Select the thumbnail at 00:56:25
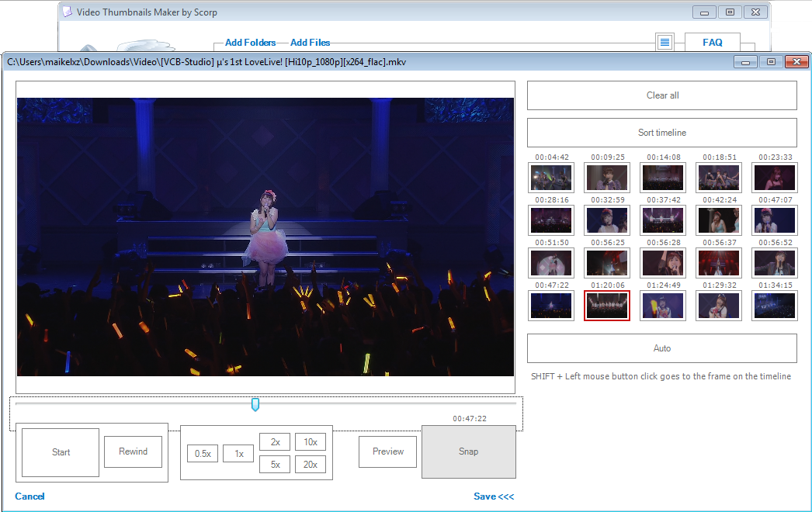Screen dimensions: 812x512 pyautogui.click(x=607, y=263)
